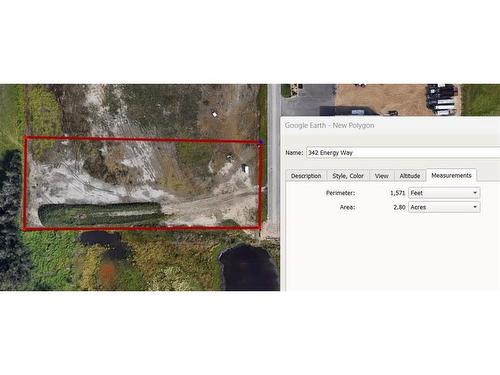Open the Style, Color tab
The width and height of the screenshot is (500, 375).
pos(348,176)
